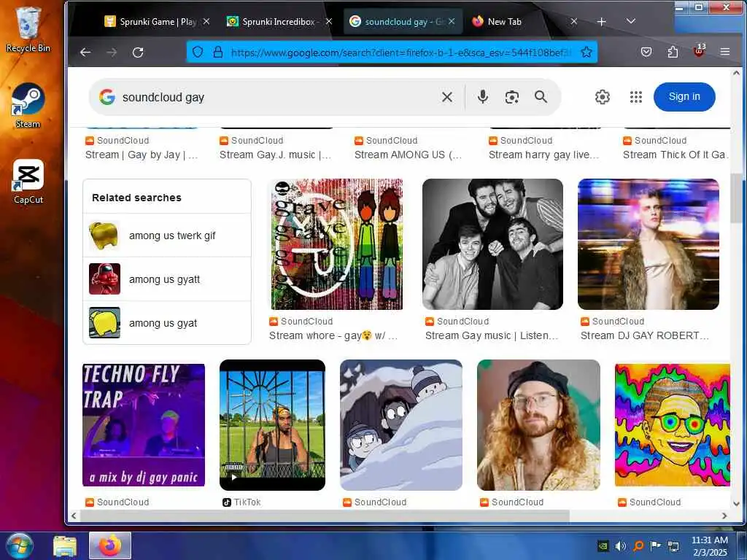Open Google quick settings gear
747x560 pixels.
(602, 97)
